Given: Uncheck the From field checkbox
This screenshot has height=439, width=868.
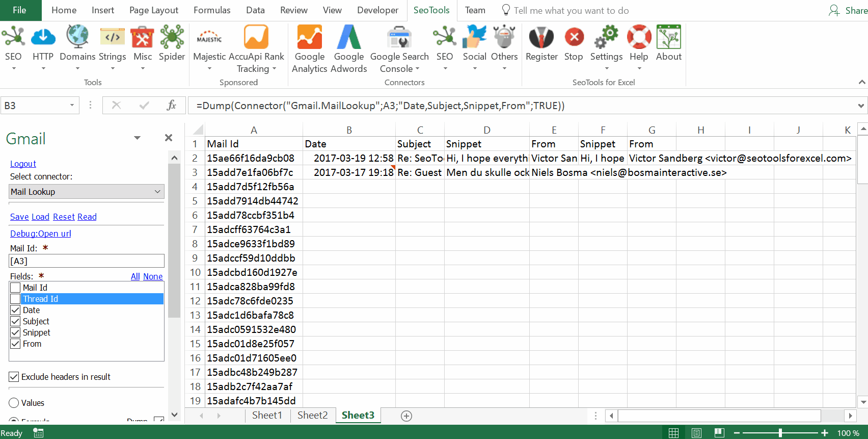Looking at the screenshot, I should [x=16, y=344].
